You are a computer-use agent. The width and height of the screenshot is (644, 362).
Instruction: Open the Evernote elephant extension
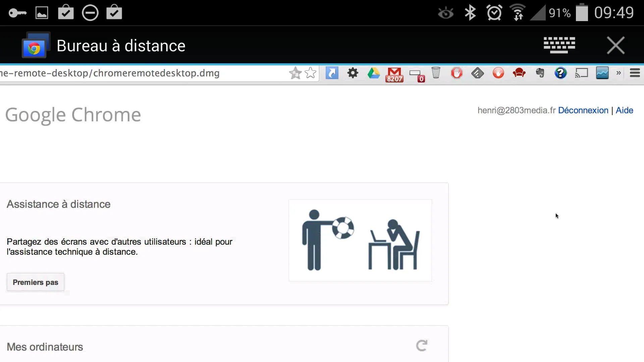[540, 73]
